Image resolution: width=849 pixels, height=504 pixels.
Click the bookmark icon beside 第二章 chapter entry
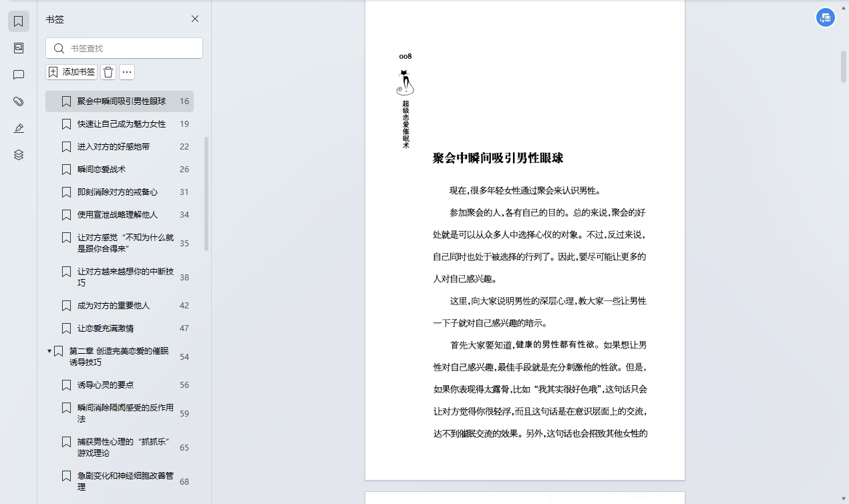coord(58,351)
